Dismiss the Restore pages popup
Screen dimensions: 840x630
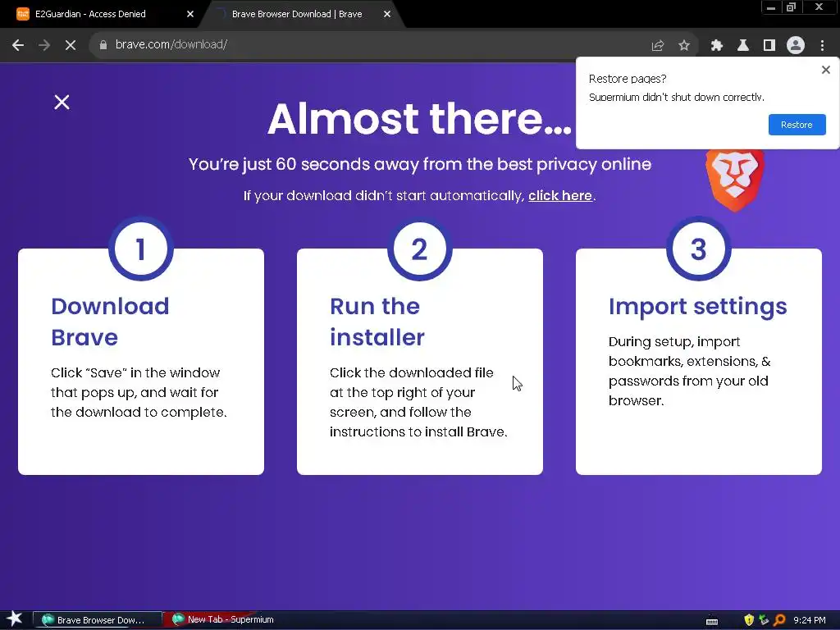tap(825, 70)
